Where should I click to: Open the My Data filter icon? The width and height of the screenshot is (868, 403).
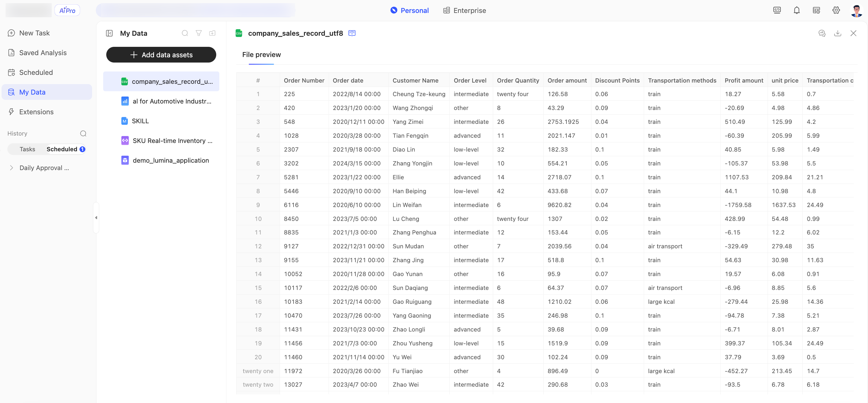(199, 33)
